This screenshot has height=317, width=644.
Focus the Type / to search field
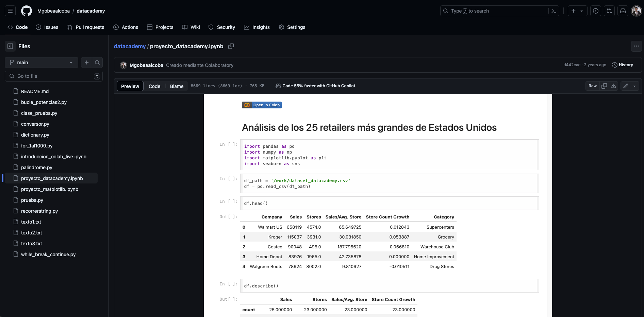click(495, 11)
